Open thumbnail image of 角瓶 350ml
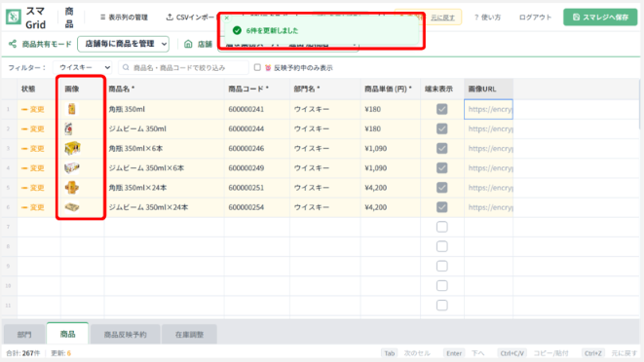 click(72, 109)
